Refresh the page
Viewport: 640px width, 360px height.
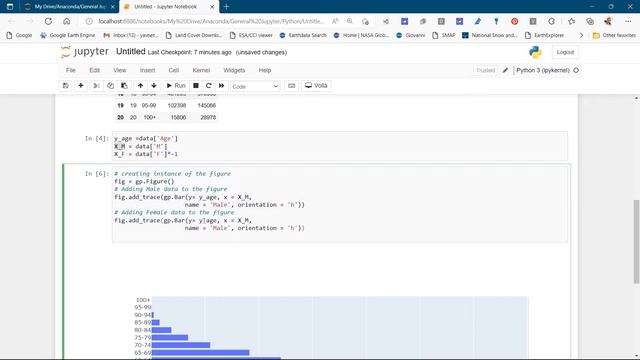pos(48,21)
